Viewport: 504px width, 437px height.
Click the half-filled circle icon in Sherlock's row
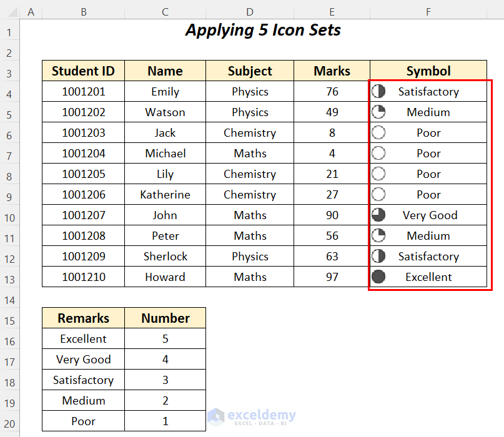[378, 257]
